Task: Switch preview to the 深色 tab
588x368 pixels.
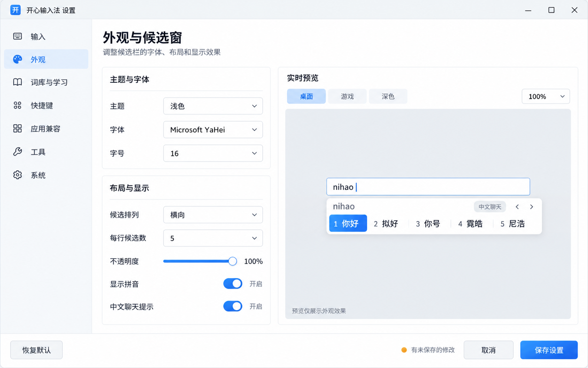Action: coord(388,96)
